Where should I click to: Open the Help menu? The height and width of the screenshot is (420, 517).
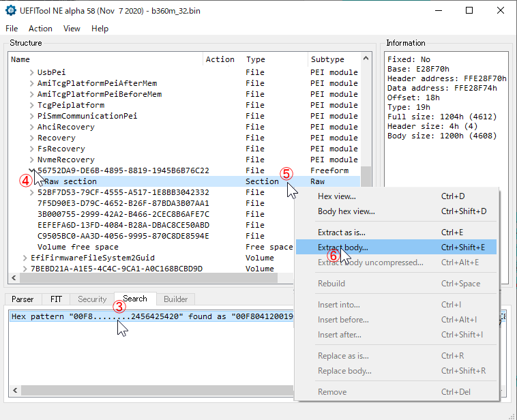[100, 29]
